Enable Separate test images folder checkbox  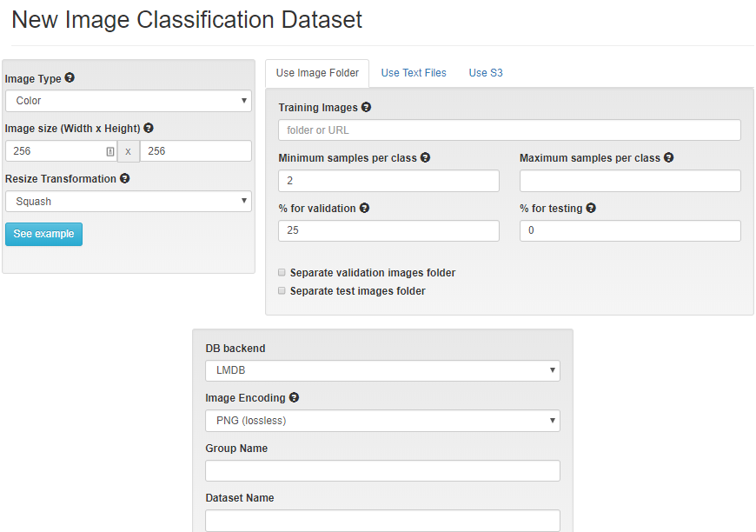(282, 291)
